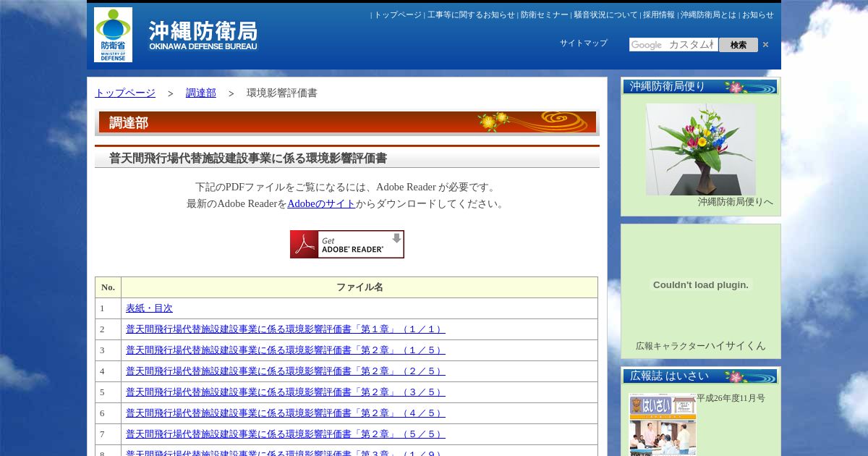Go to 調達部 breadcrumb link

[201, 93]
